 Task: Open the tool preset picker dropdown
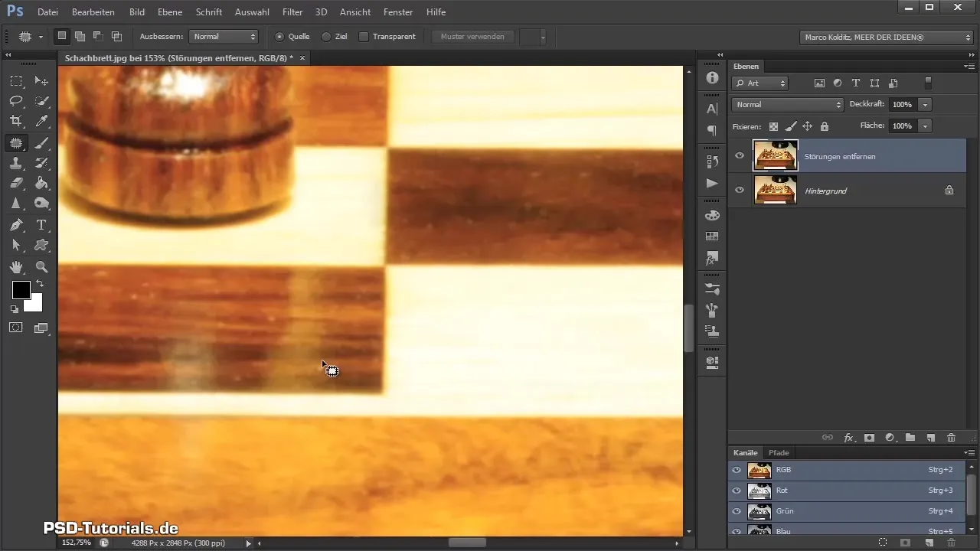click(x=41, y=37)
